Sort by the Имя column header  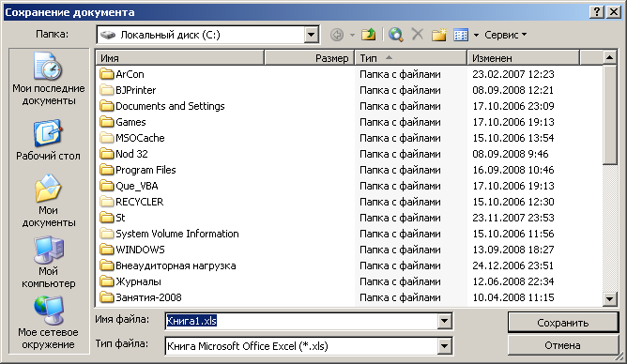pyautogui.click(x=180, y=58)
